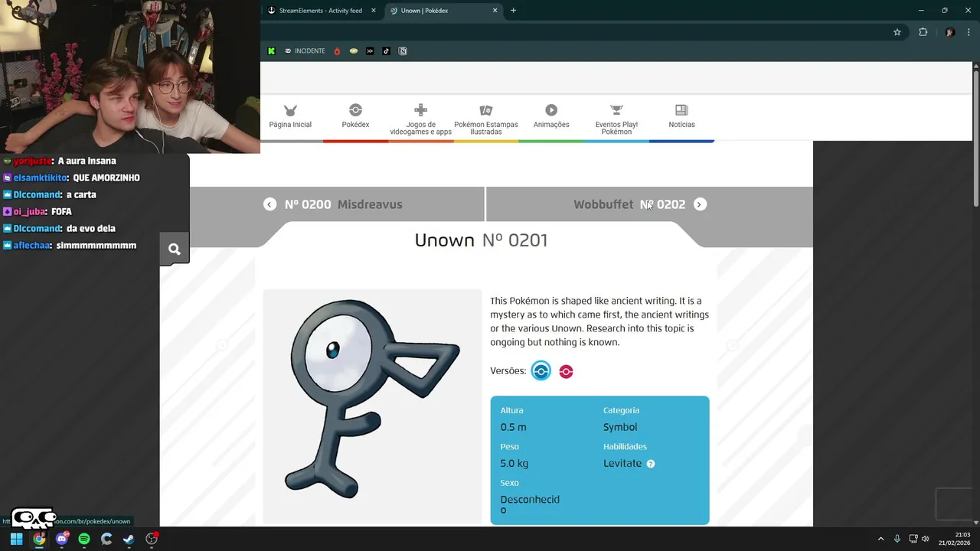Open the blue C app in taskbar
Screen dimensions: 980x551
106,539
